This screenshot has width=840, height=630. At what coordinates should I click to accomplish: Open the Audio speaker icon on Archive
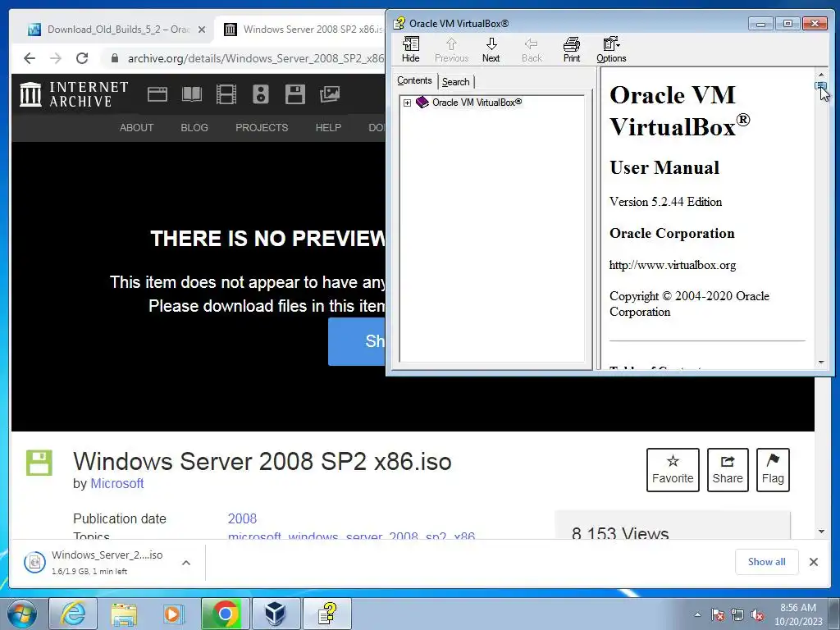click(261, 94)
